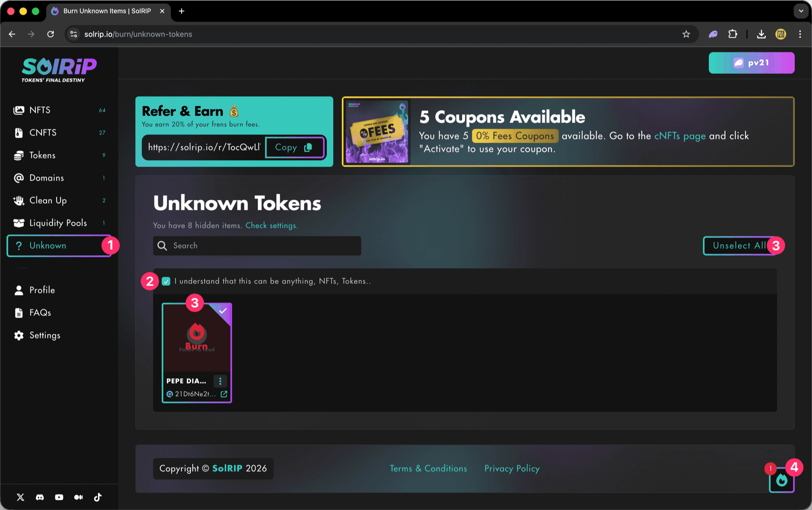This screenshot has width=812, height=510.
Task: Select the 'Burn Unknown Items | SolRIP' tab
Action: coord(108,11)
